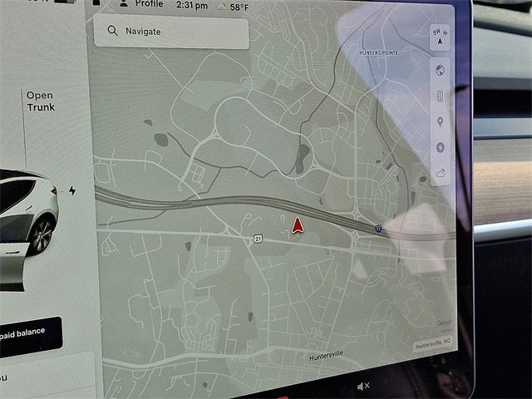Tap the compass orientation button
The image size is (532, 399).
[439, 36]
